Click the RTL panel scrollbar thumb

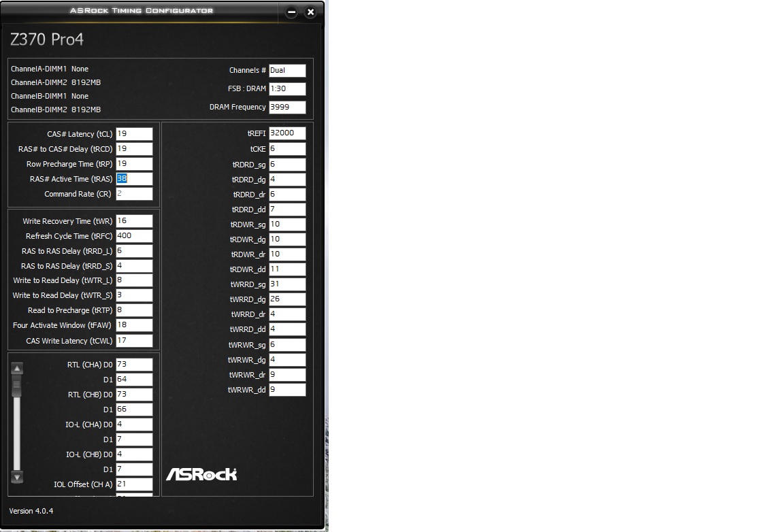[x=17, y=386]
